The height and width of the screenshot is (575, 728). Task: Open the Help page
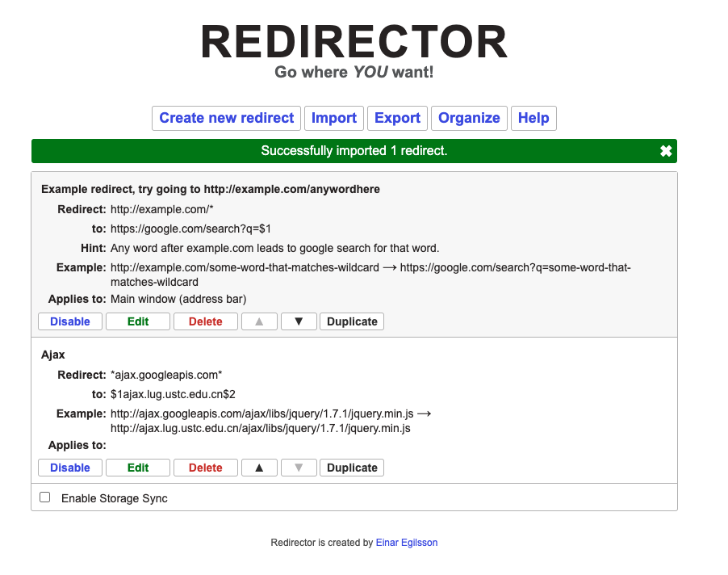[x=533, y=118]
